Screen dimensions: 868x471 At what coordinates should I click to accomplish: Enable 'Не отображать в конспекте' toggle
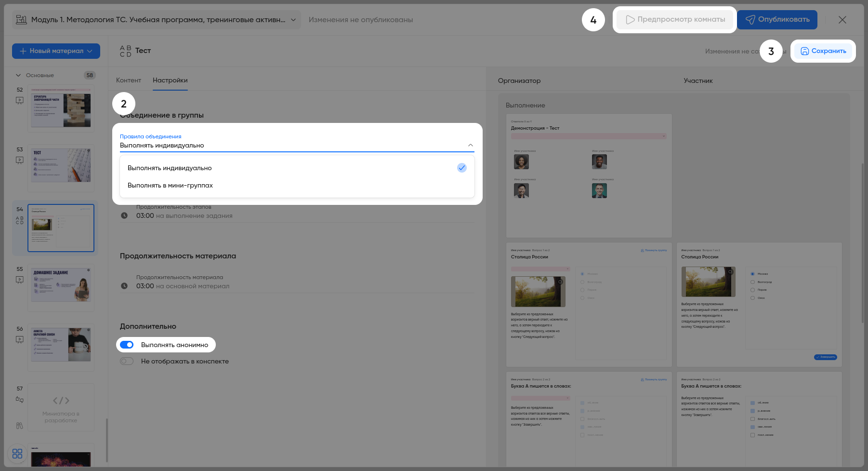(x=127, y=361)
